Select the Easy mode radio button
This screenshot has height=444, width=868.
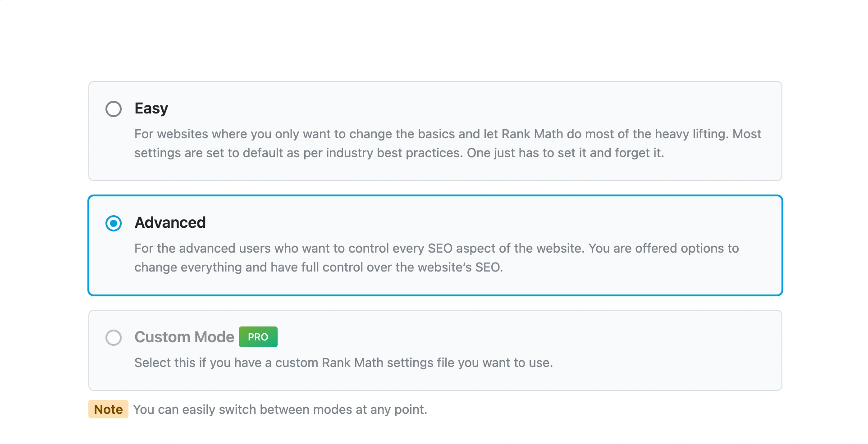tap(114, 109)
